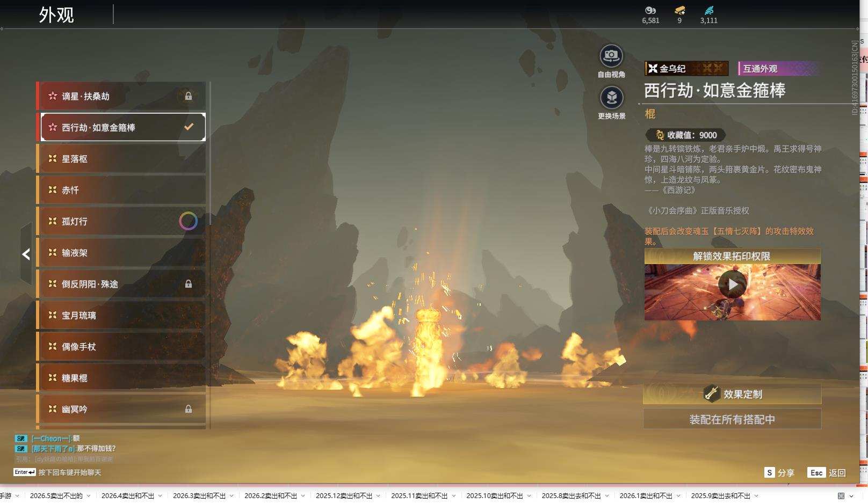Screen dimensions: 868x504
Task: Click the chat prompt 按下回车键开始聊天
Action: point(70,472)
